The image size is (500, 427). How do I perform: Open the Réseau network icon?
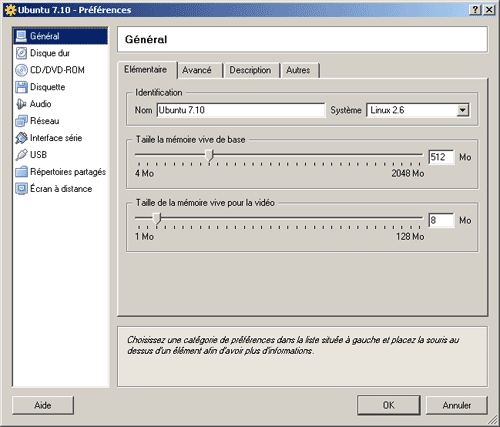pyautogui.click(x=21, y=121)
